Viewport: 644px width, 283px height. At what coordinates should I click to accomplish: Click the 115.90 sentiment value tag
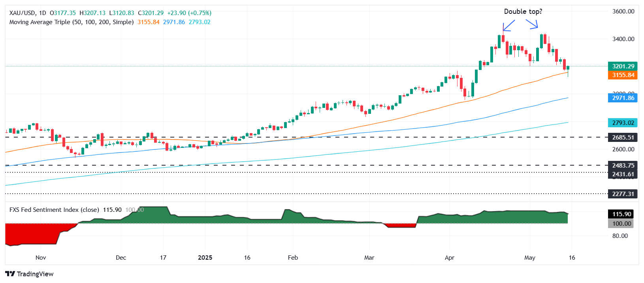click(x=621, y=214)
